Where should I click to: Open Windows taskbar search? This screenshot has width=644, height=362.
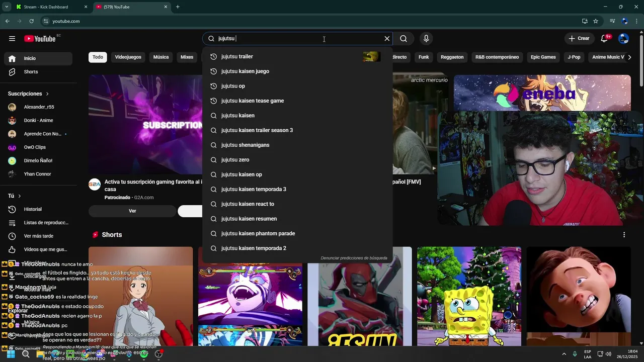(26, 354)
